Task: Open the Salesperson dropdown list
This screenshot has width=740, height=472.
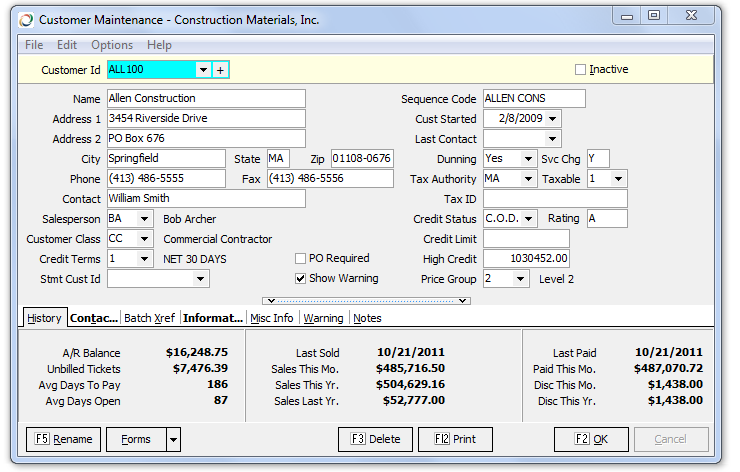Action: [x=144, y=219]
